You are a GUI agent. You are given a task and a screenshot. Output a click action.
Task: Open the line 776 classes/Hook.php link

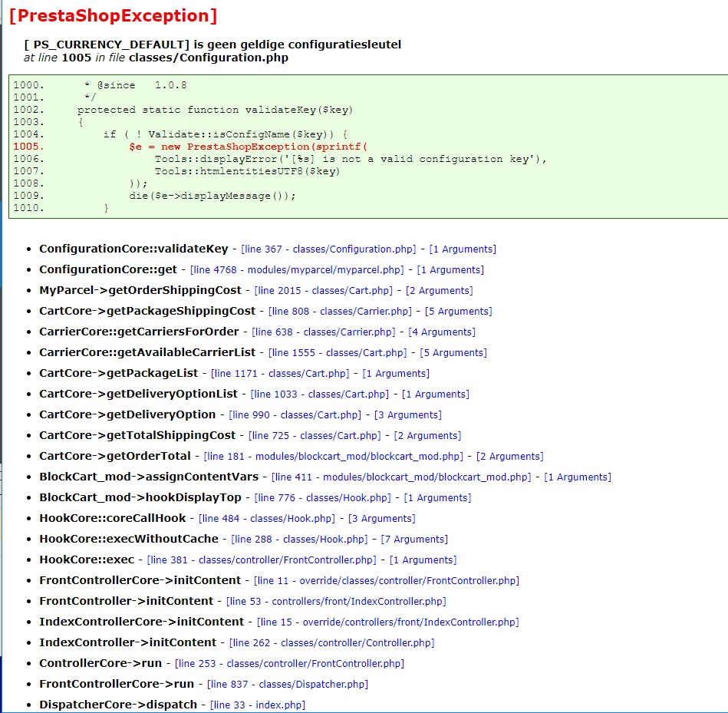click(x=322, y=498)
